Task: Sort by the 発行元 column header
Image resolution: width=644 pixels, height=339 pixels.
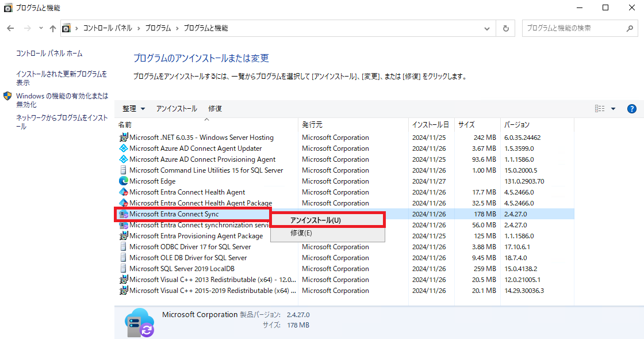Action: click(x=353, y=124)
